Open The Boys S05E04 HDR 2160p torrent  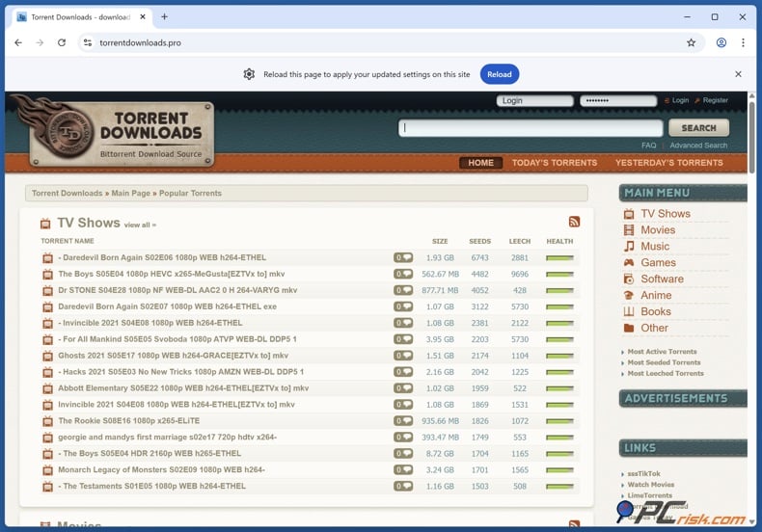(150, 453)
